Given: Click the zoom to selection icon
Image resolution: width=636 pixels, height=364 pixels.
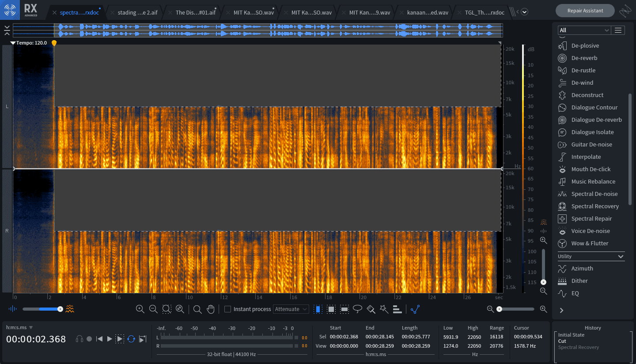Looking at the screenshot, I should 167,309.
